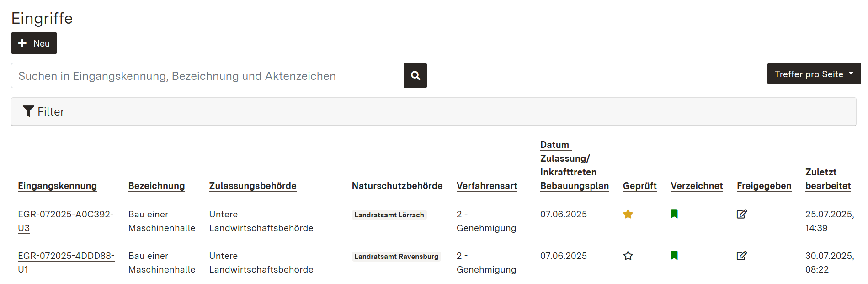
Task: Click green bookmark icon for Landratsamt Lörrach row
Action: coord(674,214)
